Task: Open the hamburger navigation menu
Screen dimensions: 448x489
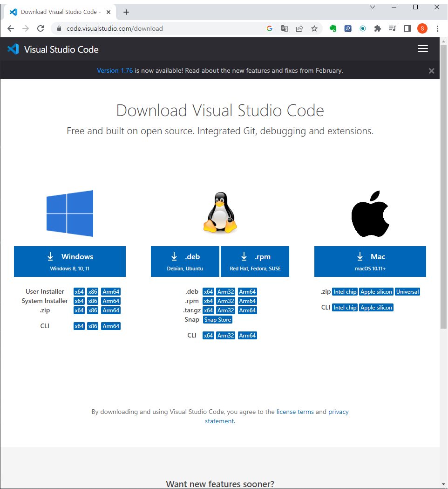Action: click(x=422, y=48)
